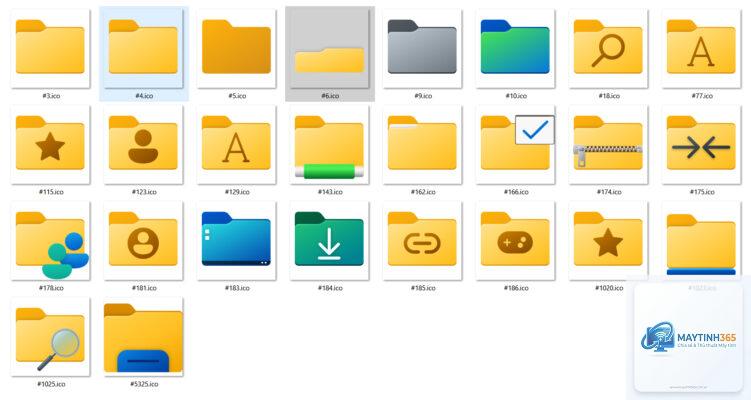This screenshot has height=400, width=751.
Task: Click the file name "#1025.ico"
Action: coord(51,384)
